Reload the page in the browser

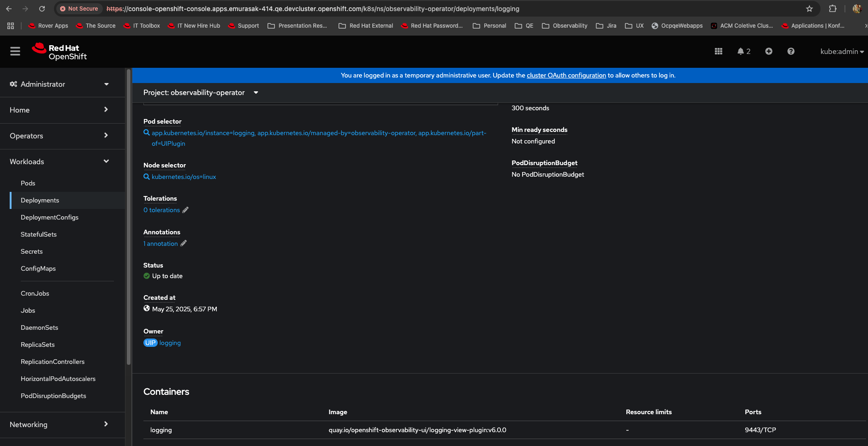(x=42, y=9)
